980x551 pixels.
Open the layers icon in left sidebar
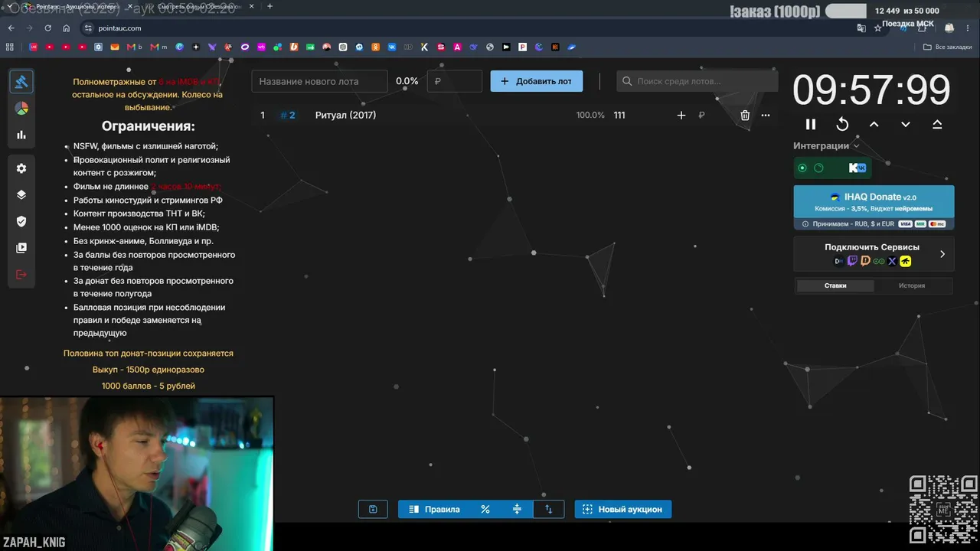21,194
